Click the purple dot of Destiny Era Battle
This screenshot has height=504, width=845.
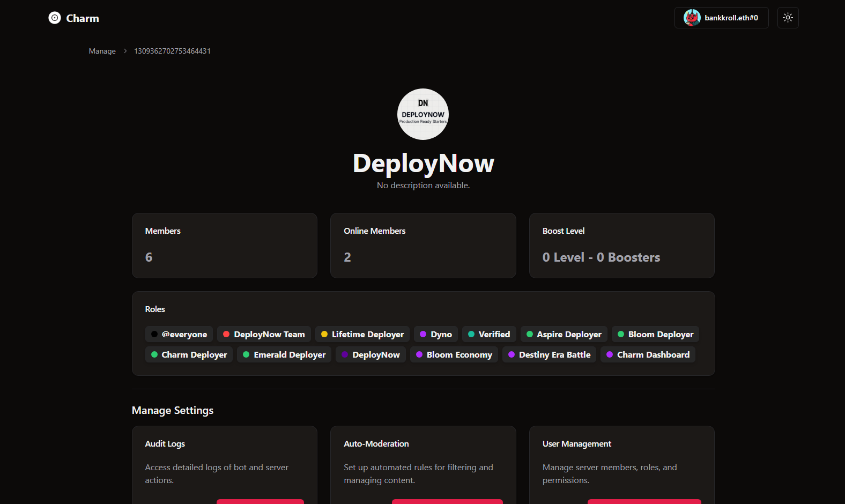tap(512, 354)
